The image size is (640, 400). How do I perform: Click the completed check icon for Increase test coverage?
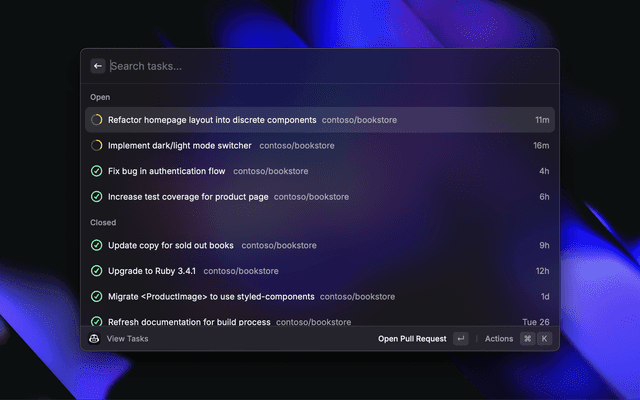(x=97, y=197)
